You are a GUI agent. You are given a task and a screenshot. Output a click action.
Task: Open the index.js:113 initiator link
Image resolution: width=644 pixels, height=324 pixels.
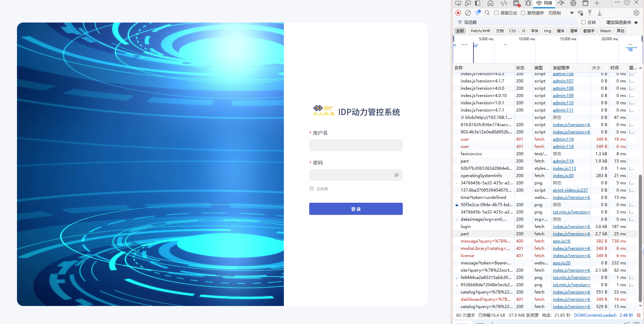(564, 168)
